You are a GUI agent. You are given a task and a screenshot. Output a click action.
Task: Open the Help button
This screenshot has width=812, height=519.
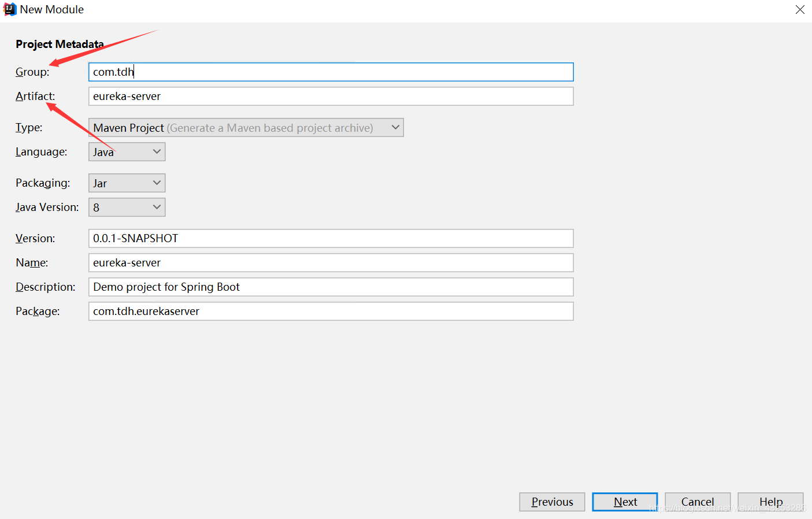point(770,502)
